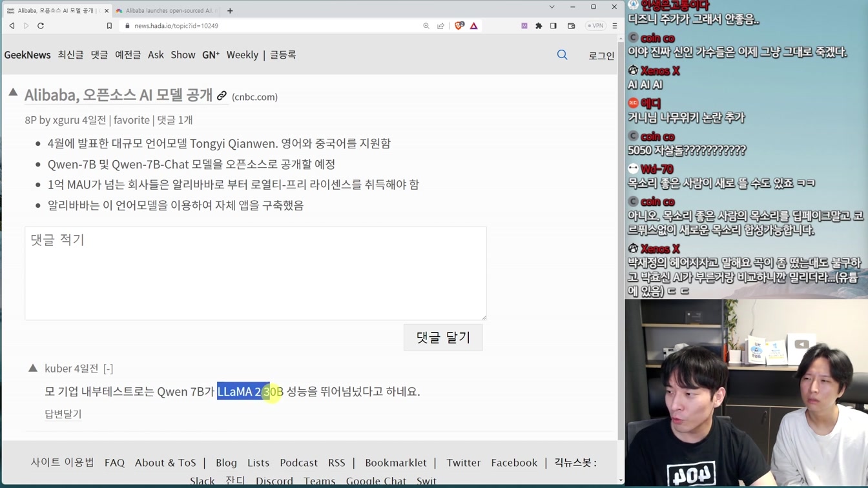Open the RSS footer link

[x=336, y=463]
